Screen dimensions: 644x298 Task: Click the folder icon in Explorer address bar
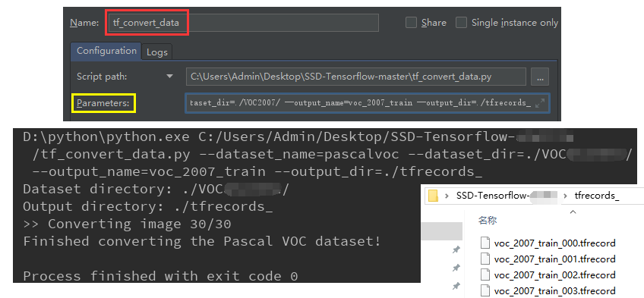(433, 196)
